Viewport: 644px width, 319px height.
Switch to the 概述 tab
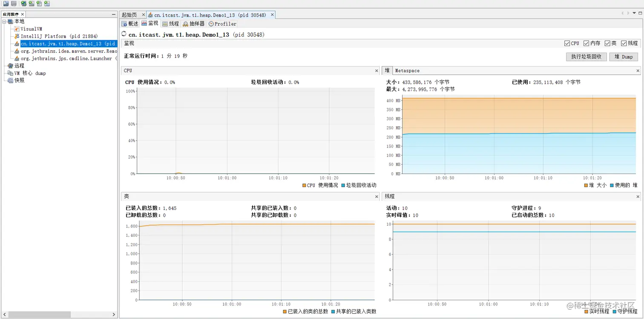(130, 24)
